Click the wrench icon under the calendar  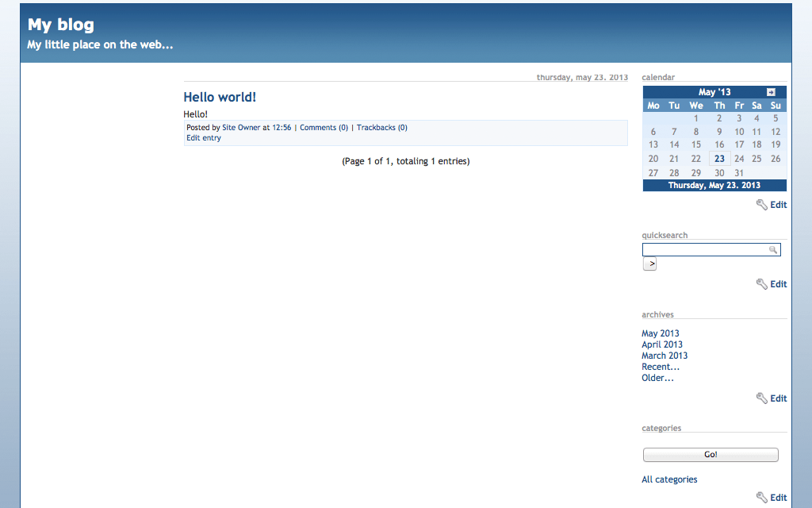(x=761, y=205)
